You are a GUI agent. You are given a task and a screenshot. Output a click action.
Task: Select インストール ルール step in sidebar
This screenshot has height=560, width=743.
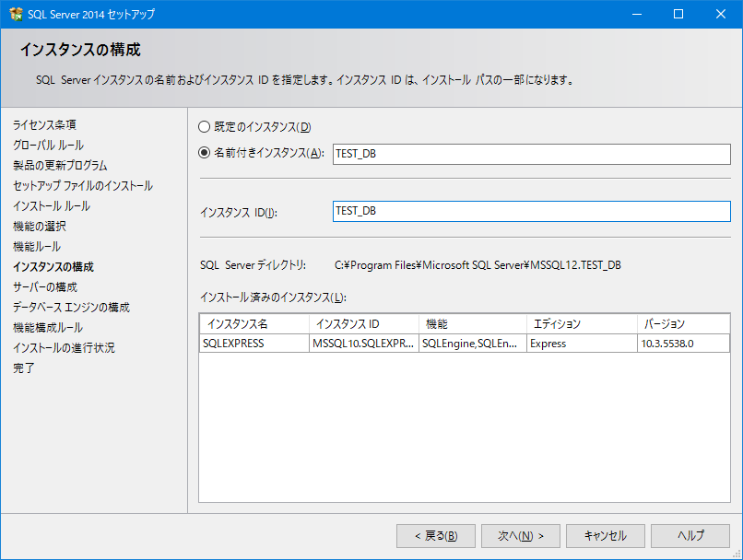click(52, 206)
